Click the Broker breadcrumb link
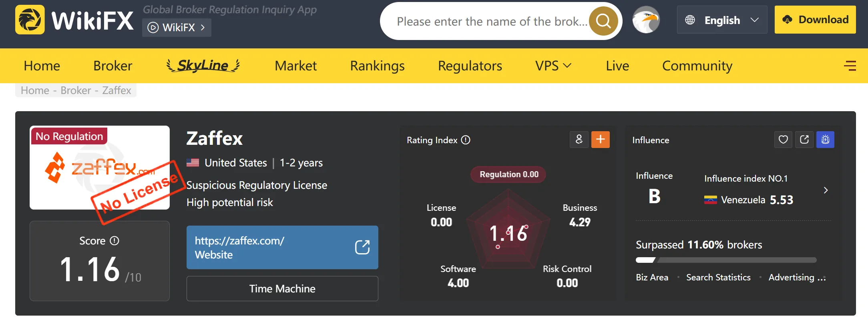This screenshot has height=322, width=868. click(x=76, y=90)
